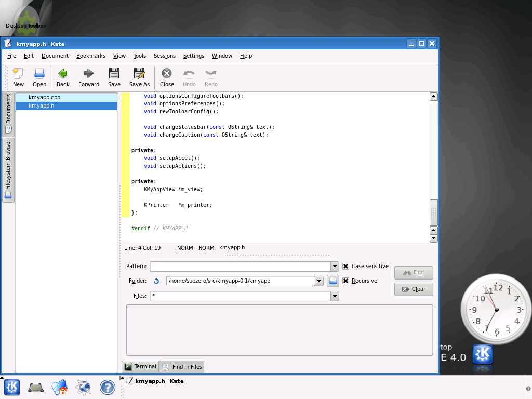
Task: Toggle the Case sensitive checkbox
Action: [345, 267]
